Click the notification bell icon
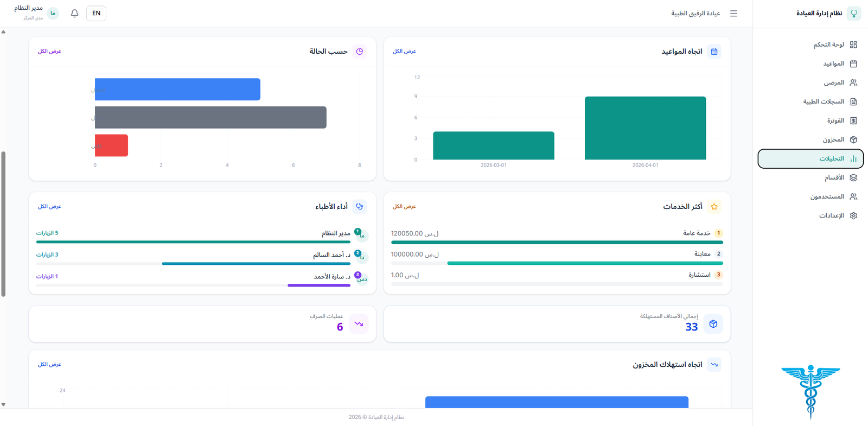The width and height of the screenshot is (868, 426). [75, 14]
